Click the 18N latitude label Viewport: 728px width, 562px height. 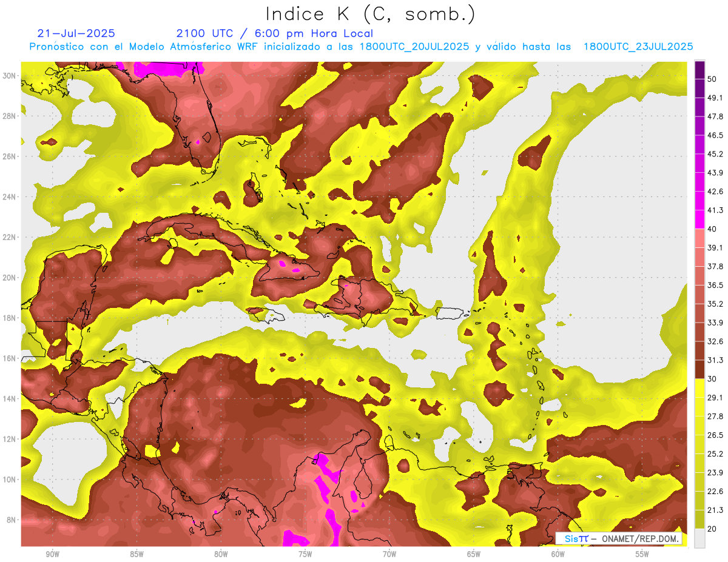coord(10,318)
